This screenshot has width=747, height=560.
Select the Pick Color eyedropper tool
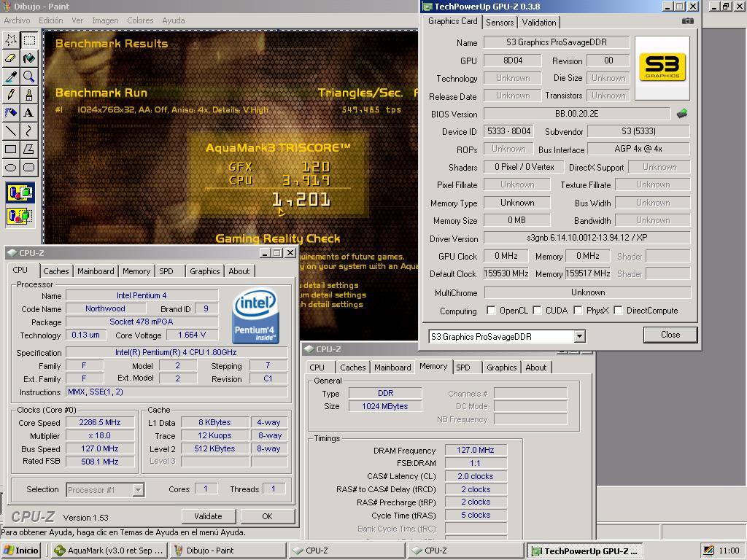tap(11, 76)
